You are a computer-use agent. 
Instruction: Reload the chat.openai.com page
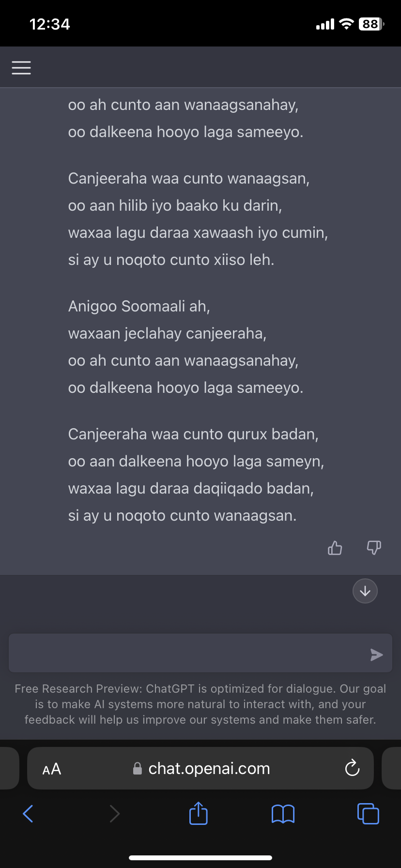pyautogui.click(x=352, y=768)
